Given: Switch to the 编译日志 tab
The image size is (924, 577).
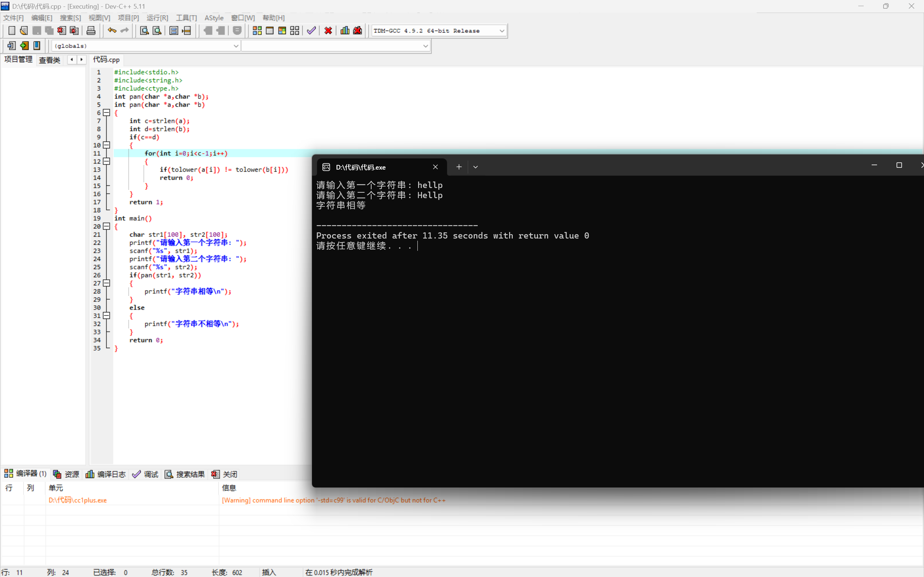Looking at the screenshot, I should (106, 474).
